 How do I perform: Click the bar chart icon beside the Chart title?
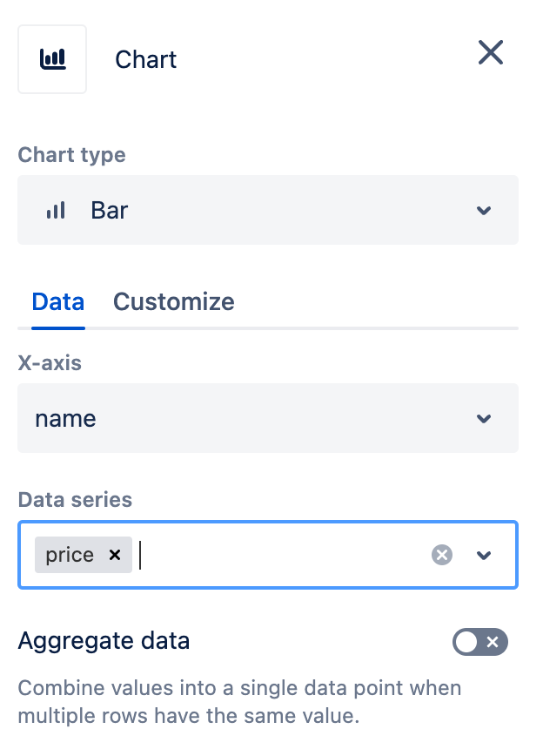(52, 58)
